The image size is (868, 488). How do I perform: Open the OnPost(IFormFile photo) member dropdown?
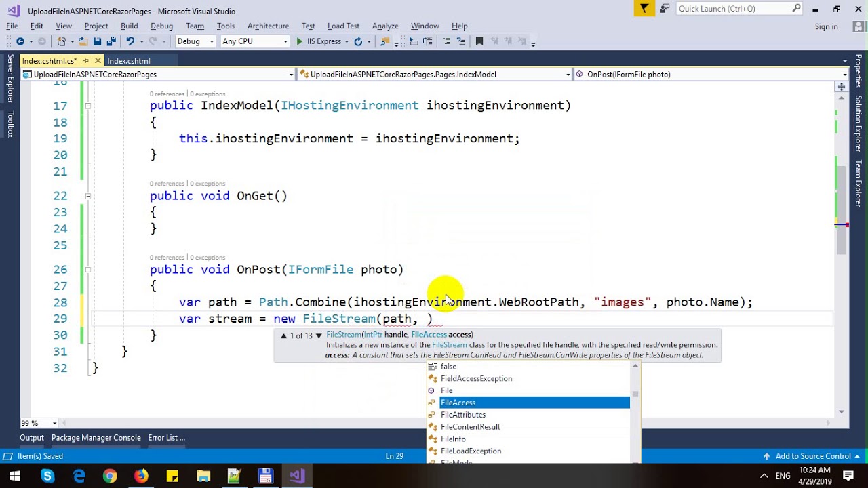711,75
